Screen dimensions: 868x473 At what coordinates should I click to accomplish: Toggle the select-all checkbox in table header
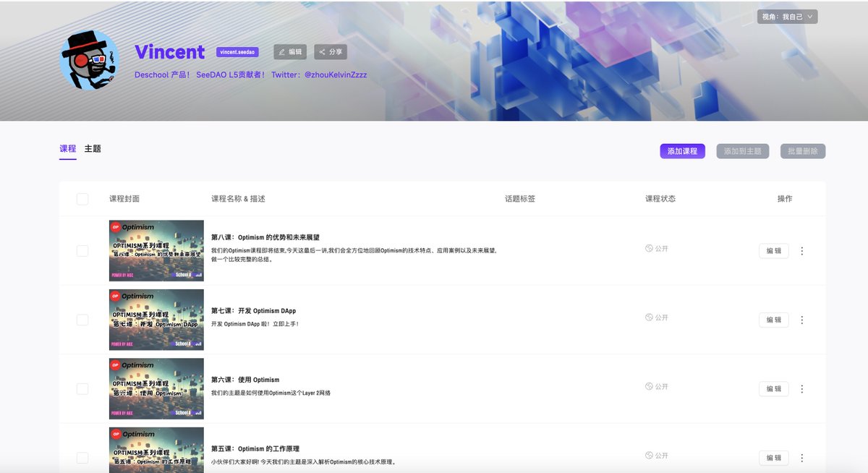pos(82,199)
